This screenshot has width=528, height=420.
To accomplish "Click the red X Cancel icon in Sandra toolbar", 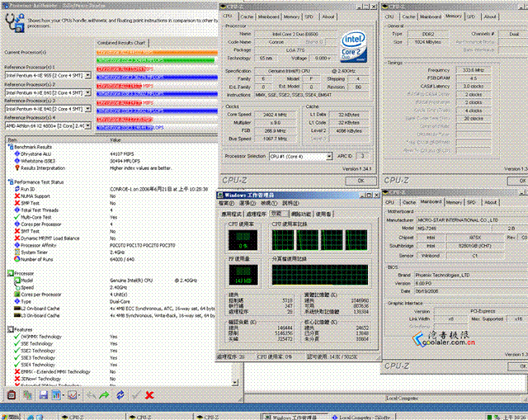I will click(x=149, y=395).
